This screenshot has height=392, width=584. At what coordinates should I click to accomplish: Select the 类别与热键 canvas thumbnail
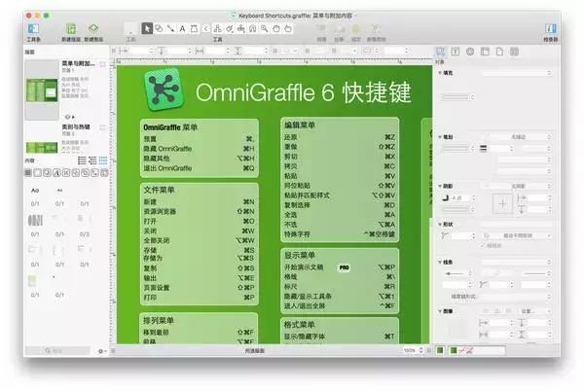[x=42, y=148]
